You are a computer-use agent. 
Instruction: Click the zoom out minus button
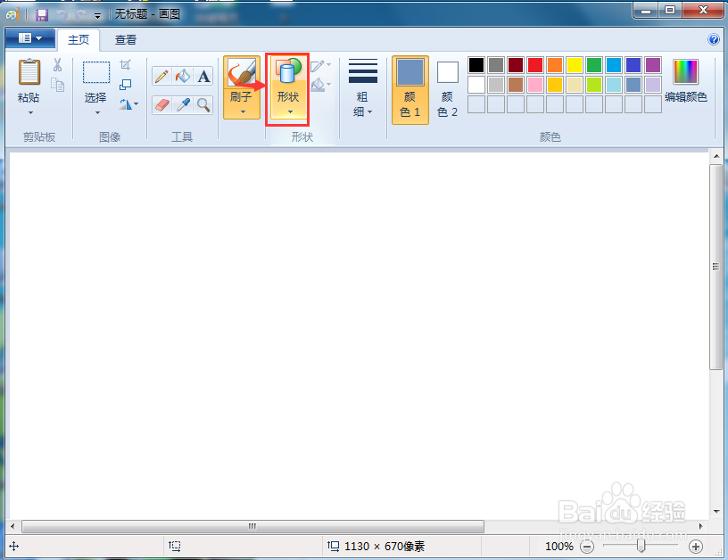pyautogui.click(x=587, y=547)
